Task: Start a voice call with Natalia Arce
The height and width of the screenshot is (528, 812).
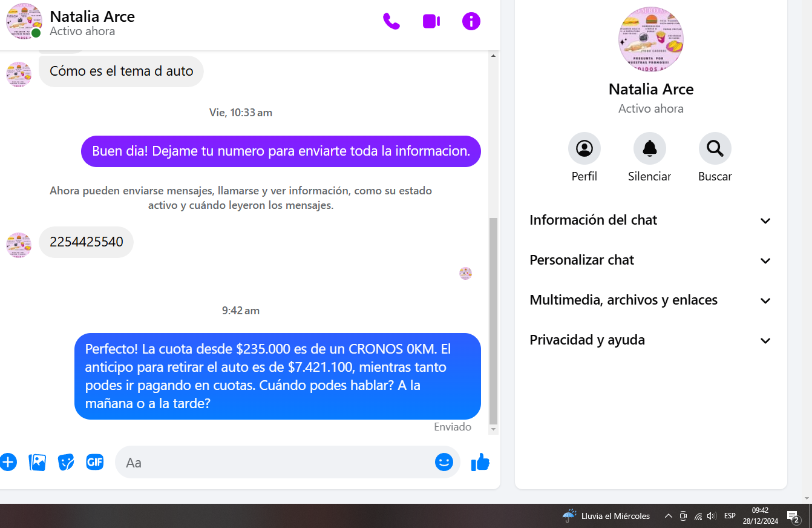Action: pos(391,21)
